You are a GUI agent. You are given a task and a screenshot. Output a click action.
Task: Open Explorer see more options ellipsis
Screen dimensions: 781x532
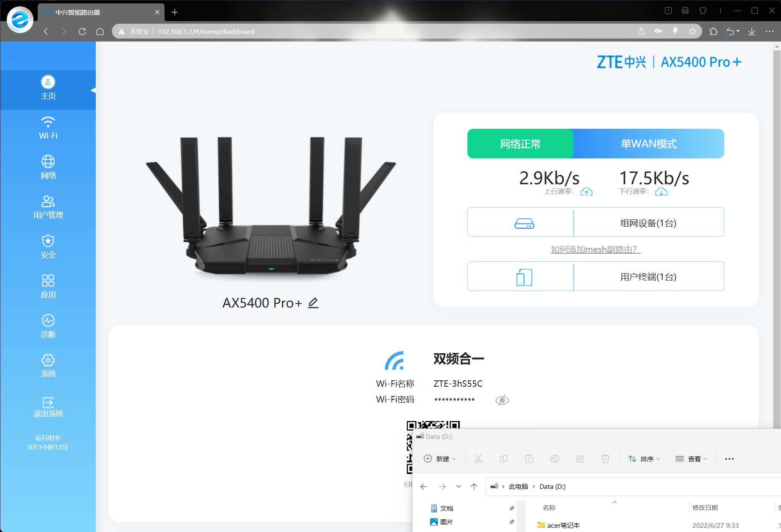(729, 459)
